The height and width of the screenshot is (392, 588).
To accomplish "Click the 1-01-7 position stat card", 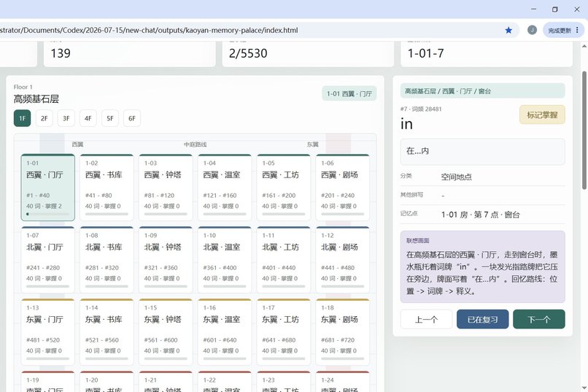I will [x=487, y=53].
